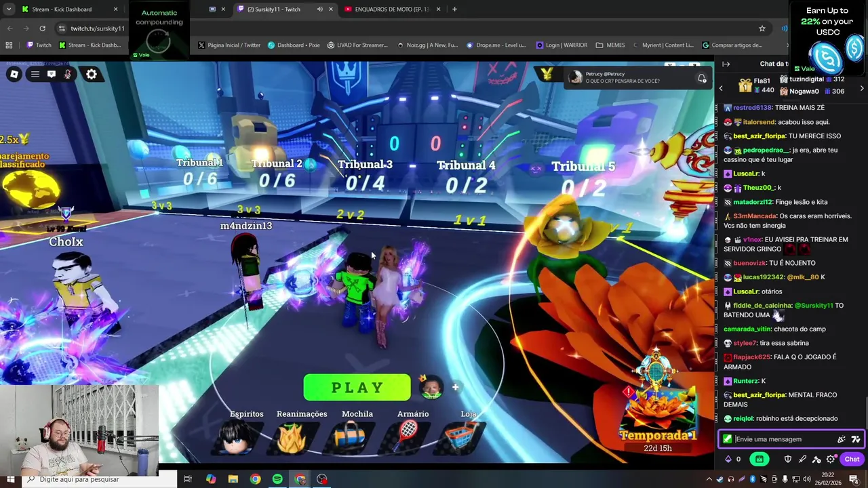Screen dimensions: 868x488
Task: Open the in-game chat bubble icon
Action: (x=52, y=75)
